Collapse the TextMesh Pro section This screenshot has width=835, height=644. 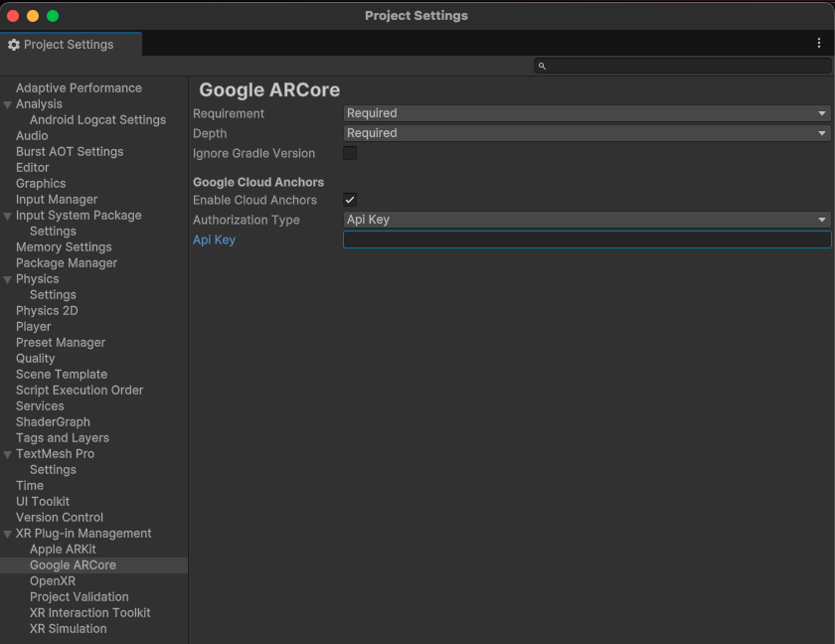pos(8,453)
